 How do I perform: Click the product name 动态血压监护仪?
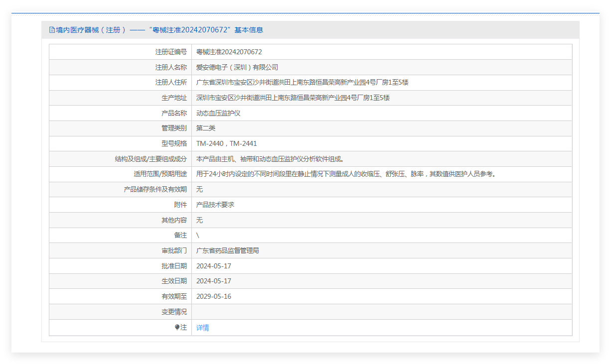(218, 113)
